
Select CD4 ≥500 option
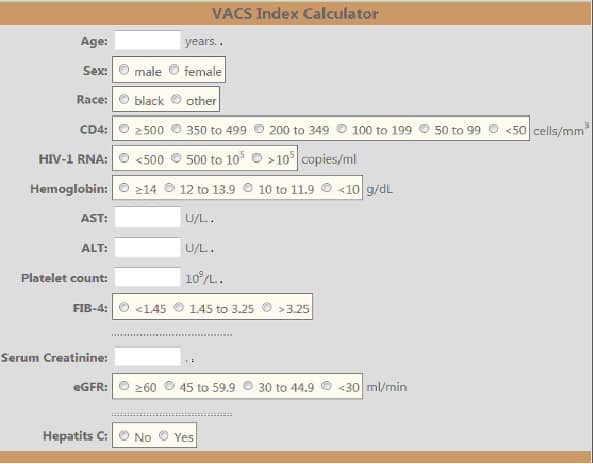click(x=124, y=129)
